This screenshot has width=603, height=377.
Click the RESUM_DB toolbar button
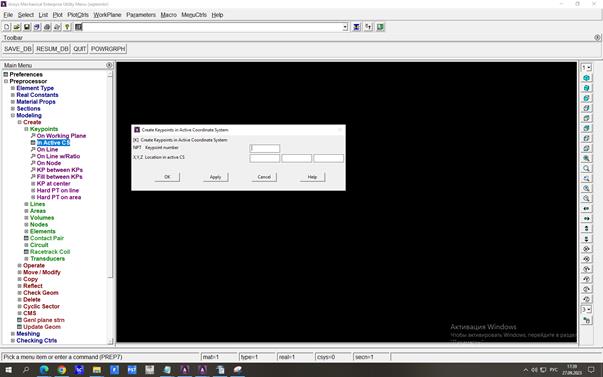52,49
